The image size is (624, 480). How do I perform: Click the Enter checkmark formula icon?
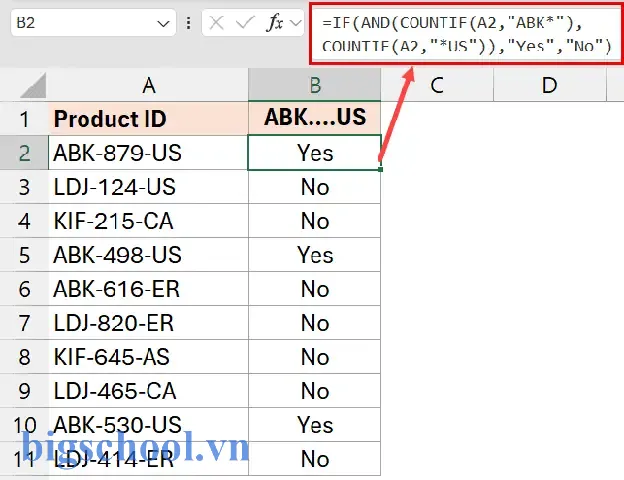point(245,23)
